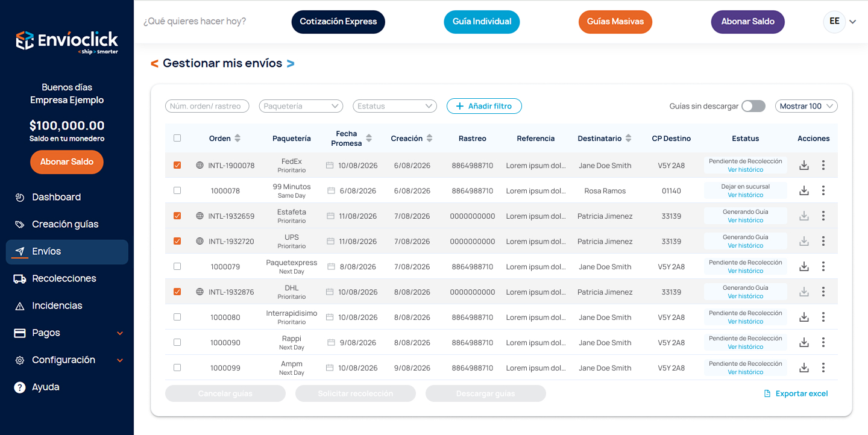The width and height of the screenshot is (868, 435).
Task: Click the Envioclick logo
Action: point(67,41)
